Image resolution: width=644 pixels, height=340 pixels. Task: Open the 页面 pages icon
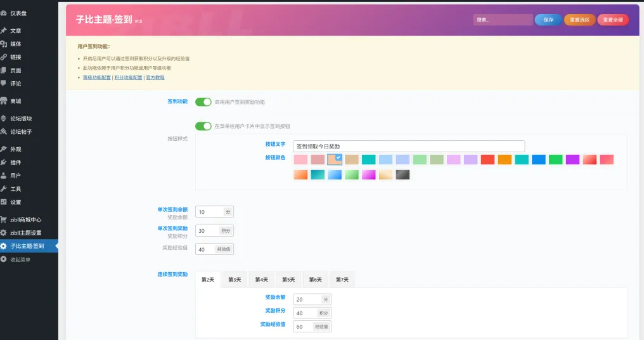coord(3,70)
